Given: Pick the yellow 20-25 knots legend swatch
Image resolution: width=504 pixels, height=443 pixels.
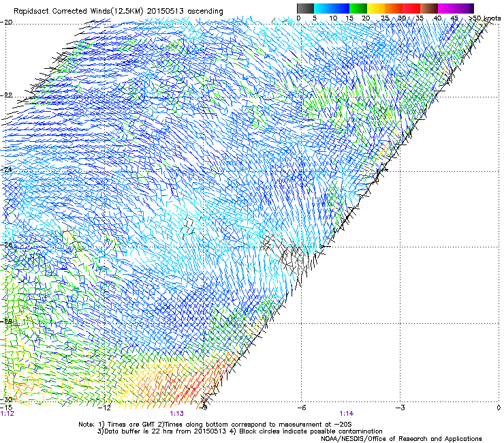Looking at the screenshot, I should pyautogui.click(x=376, y=8).
